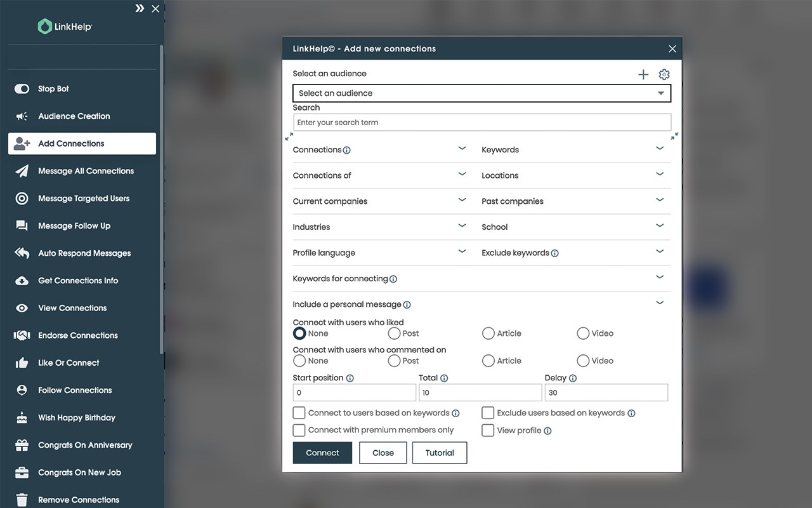Select Article for users who liked
812x508 pixels.
pos(488,333)
